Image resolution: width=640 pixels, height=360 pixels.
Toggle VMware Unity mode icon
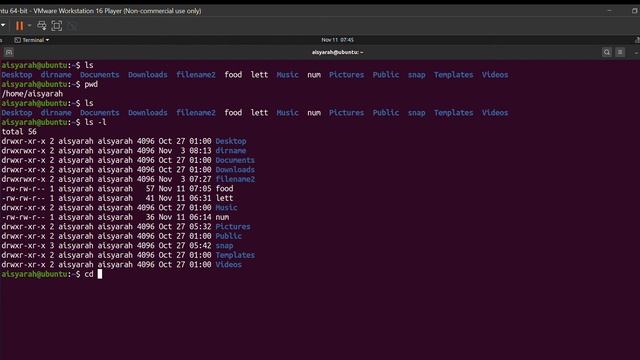(x=72, y=26)
